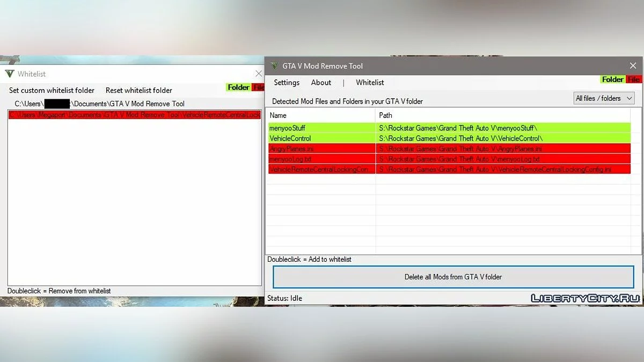
Task: Click Reset whitelist folder
Action: (138, 91)
